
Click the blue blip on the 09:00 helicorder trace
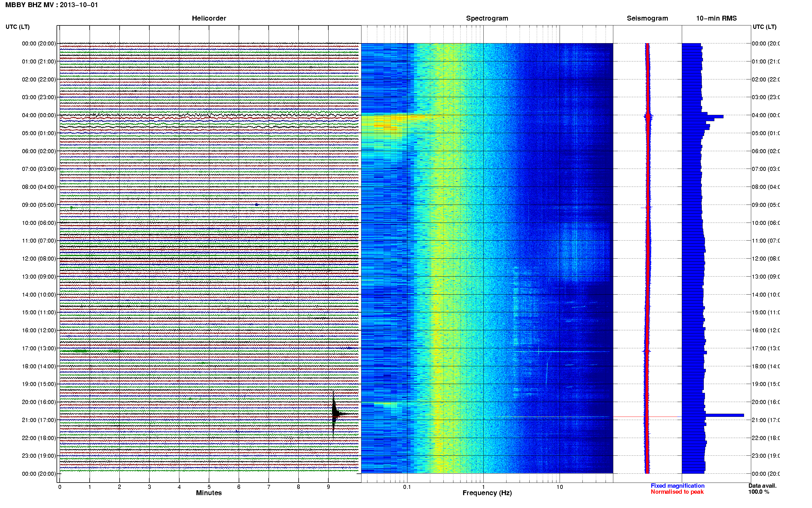257,204
